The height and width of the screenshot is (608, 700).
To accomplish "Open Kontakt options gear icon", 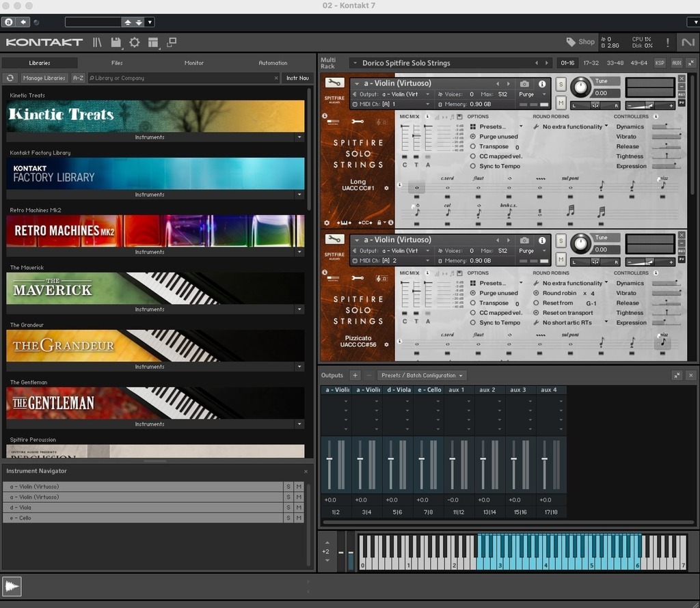I will (x=135, y=42).
